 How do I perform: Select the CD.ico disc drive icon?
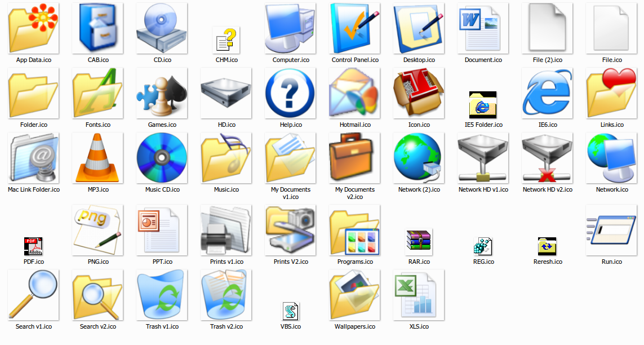point(162,28)
